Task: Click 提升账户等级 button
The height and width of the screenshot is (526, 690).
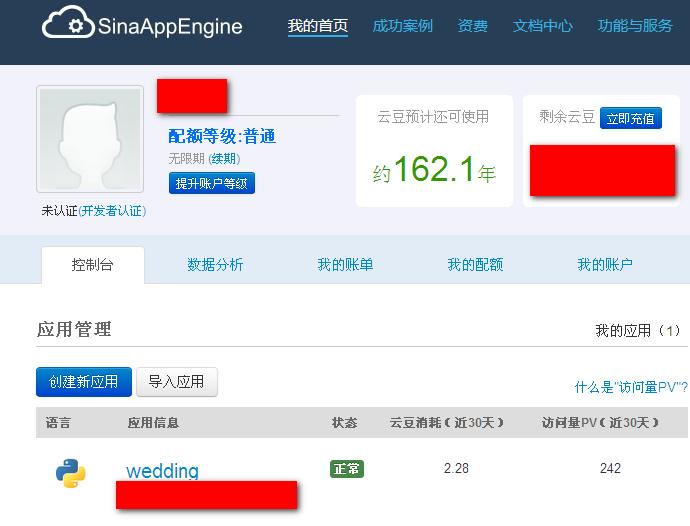Action: point(212,183)
